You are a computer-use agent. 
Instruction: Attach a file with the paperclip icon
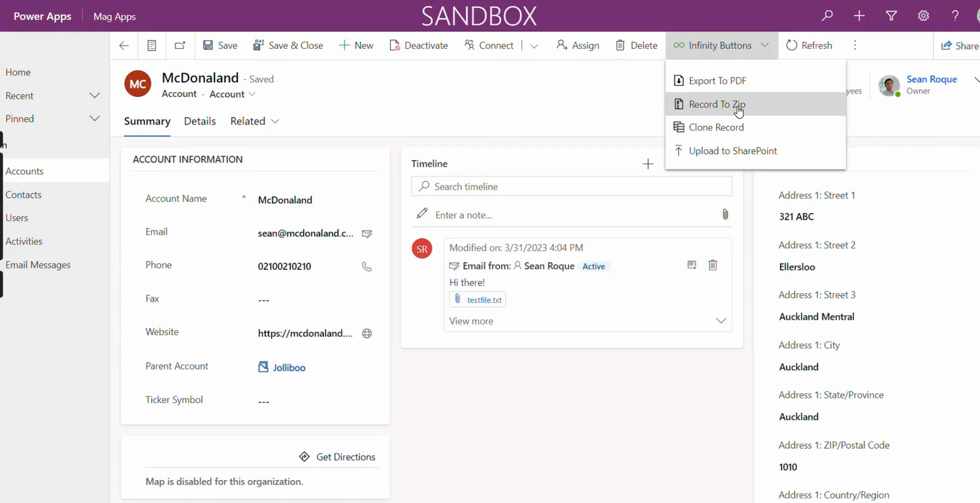pyautogui.click(x=725, y=214)
